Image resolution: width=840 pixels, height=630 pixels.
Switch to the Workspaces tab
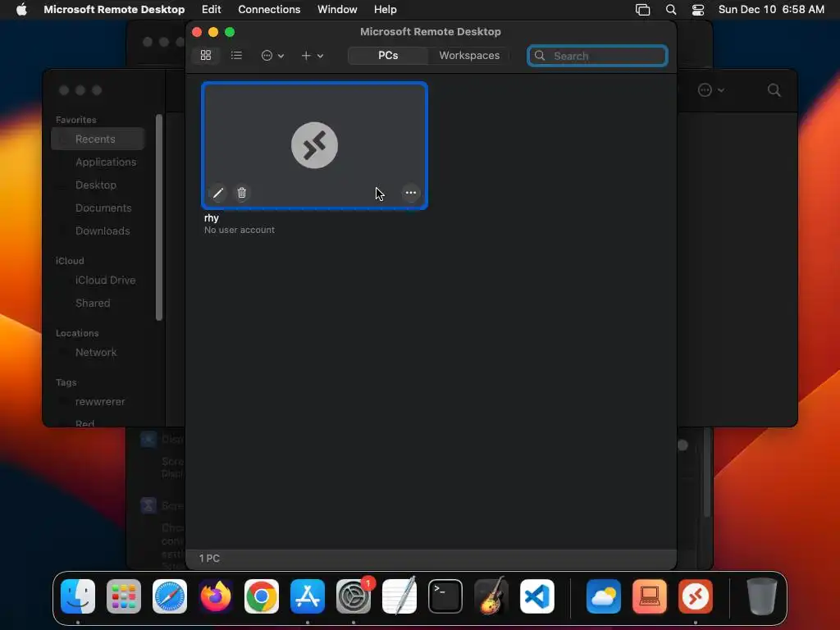coord(469,56)
